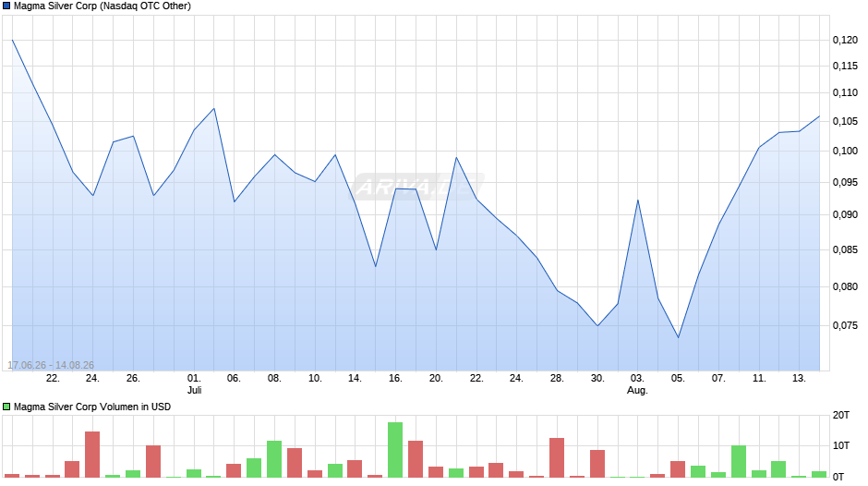Click the 08. date label on the x-axis
Viewport: 868px width, 486px height.
pos(274,378)
